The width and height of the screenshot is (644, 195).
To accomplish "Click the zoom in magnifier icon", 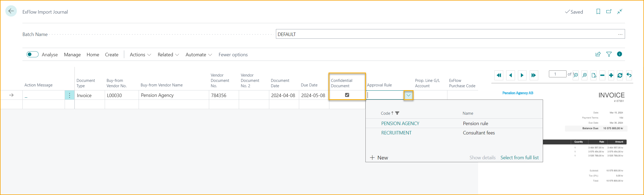I will pos(584,75).
